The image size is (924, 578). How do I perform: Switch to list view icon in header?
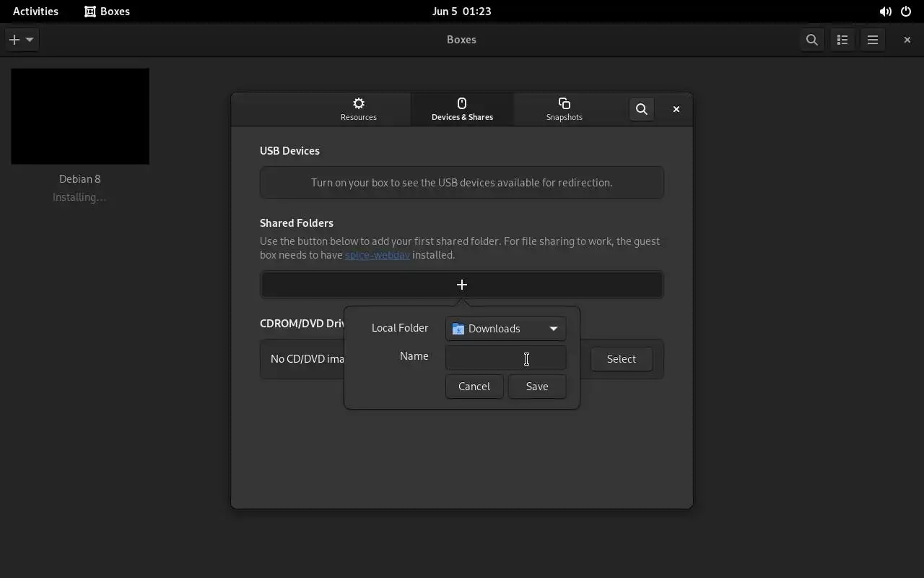coord(842,40)
